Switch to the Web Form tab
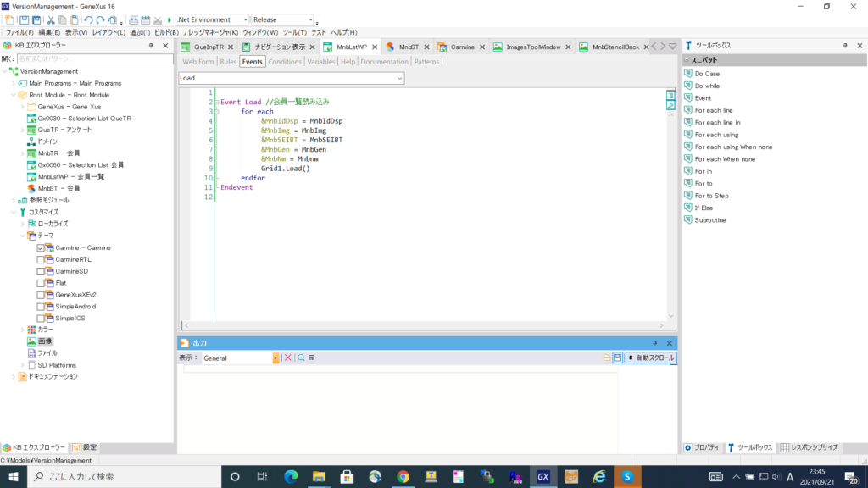The height and width of the screenshot is (488, 868). pos(198,62)
